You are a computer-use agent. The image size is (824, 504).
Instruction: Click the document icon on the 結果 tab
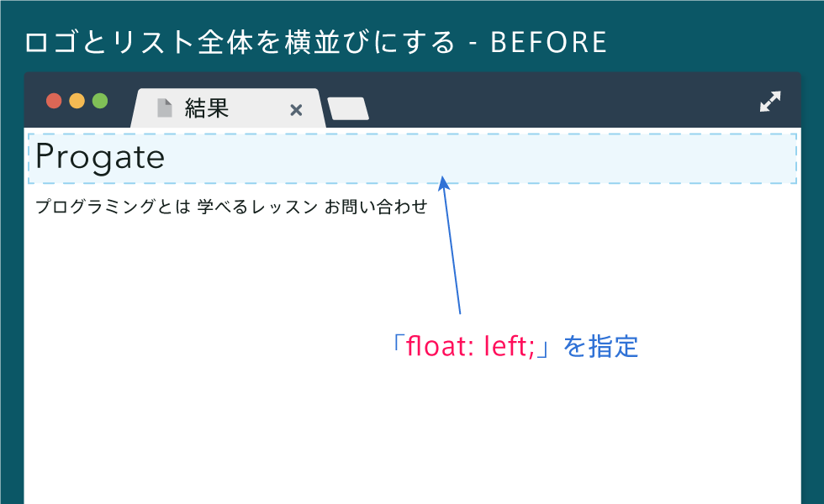coord(165,108)
